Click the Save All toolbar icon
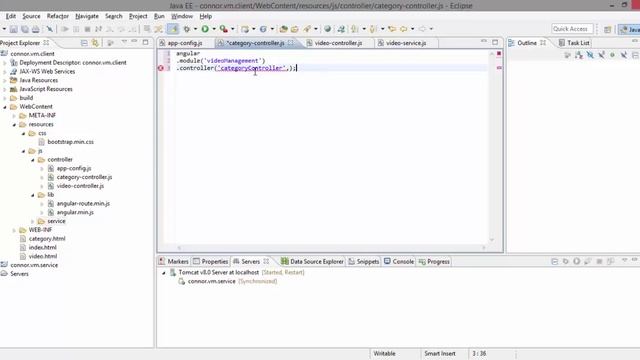 pos(24,29)
